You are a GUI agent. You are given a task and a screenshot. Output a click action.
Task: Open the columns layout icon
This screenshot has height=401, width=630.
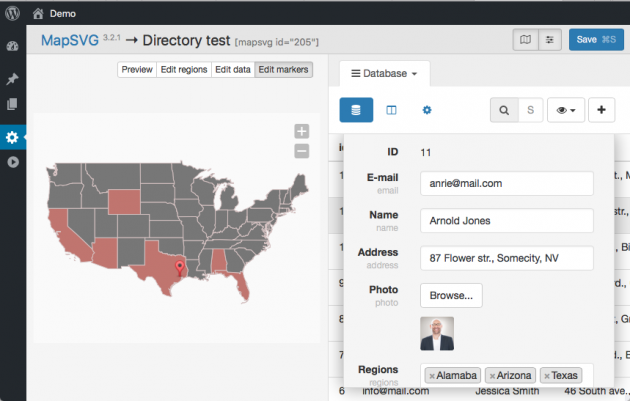pos(392,110)
